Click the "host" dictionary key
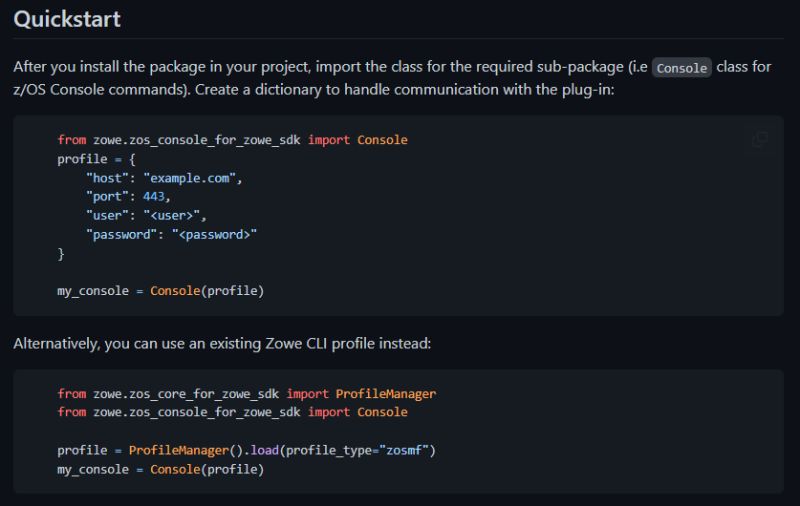 (x=107, y=178)
